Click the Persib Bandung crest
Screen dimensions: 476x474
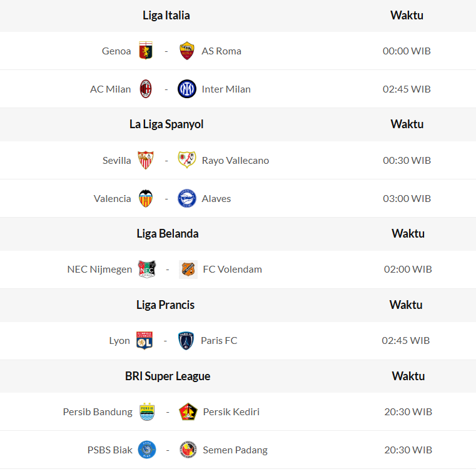147,411
